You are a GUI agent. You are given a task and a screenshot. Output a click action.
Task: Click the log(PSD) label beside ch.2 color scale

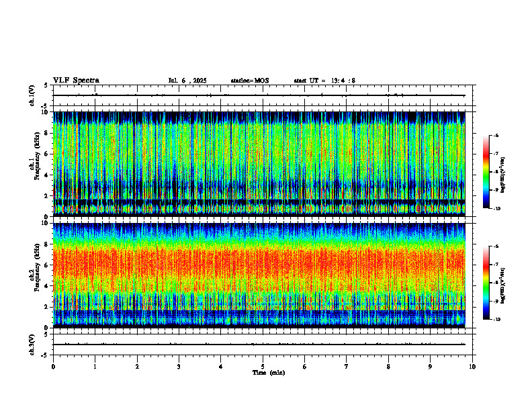tap(504, 285)
